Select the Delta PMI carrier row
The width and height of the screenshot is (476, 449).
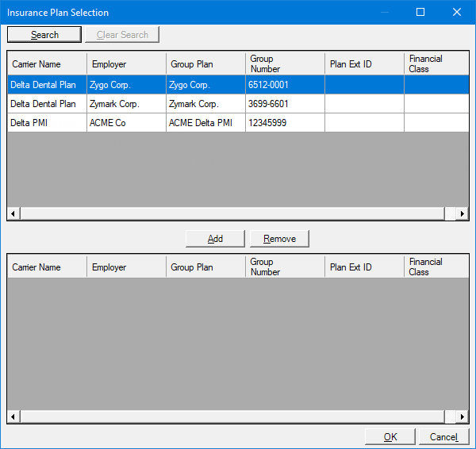pyautogui.click(x=47, y=123)
